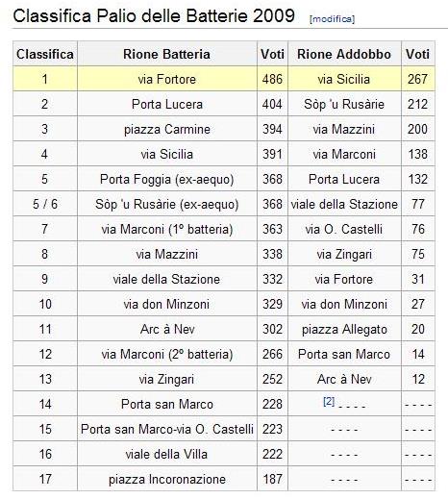Select the Arc à Nev batteria cell

[x=167, y=329]
